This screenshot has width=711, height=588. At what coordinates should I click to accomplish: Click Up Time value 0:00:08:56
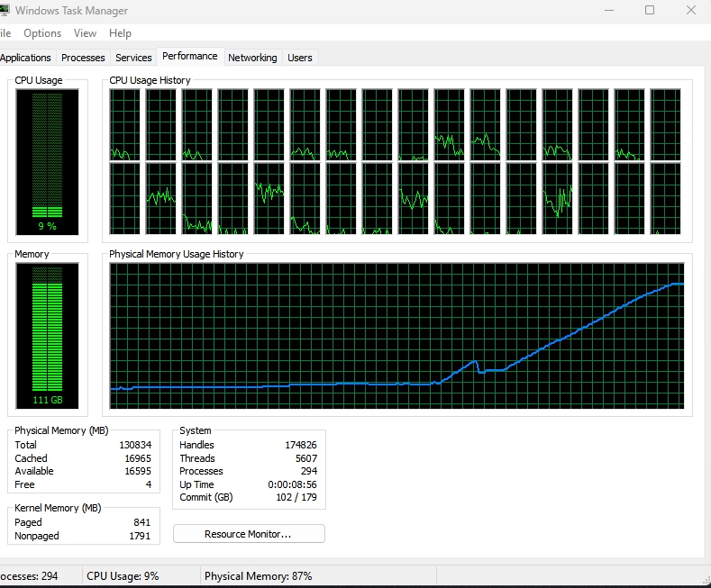(292, 484)
